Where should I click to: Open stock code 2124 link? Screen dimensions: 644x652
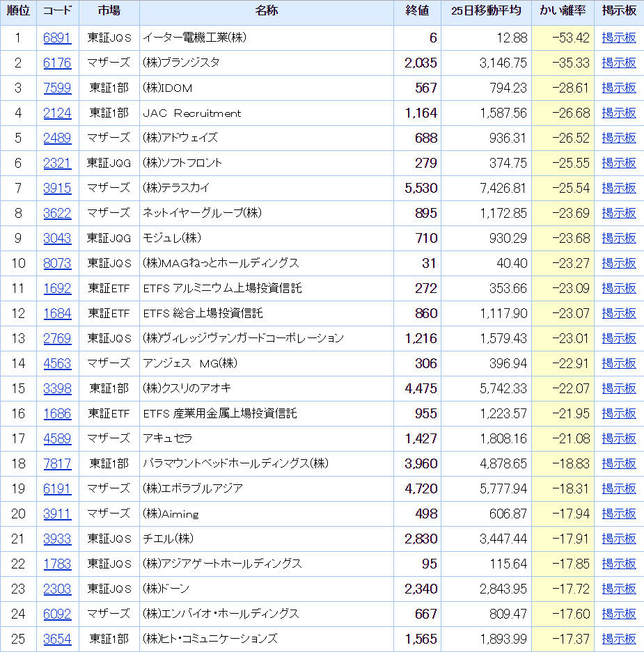(57, 113)
